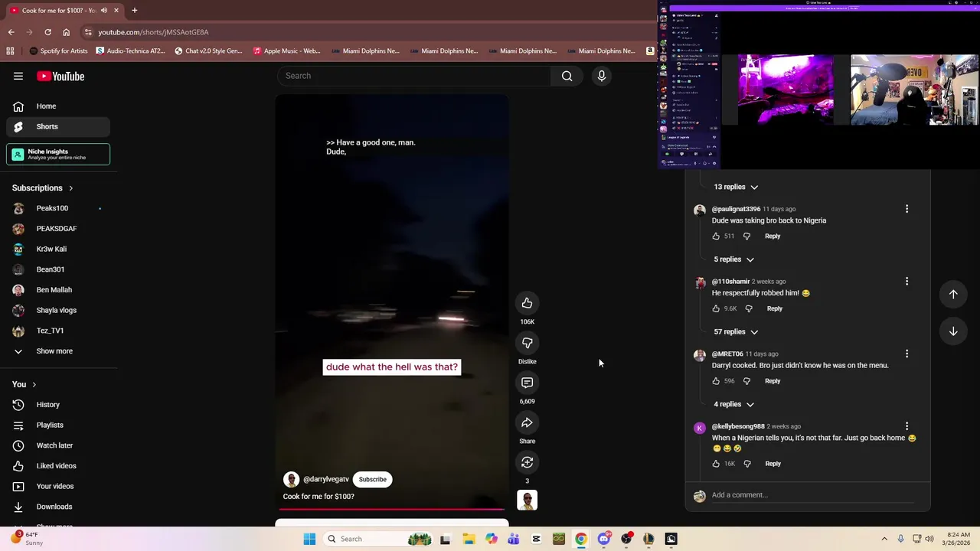980x551 pixels.
Task: Open the You section chevron
Action: coord(34,384)
